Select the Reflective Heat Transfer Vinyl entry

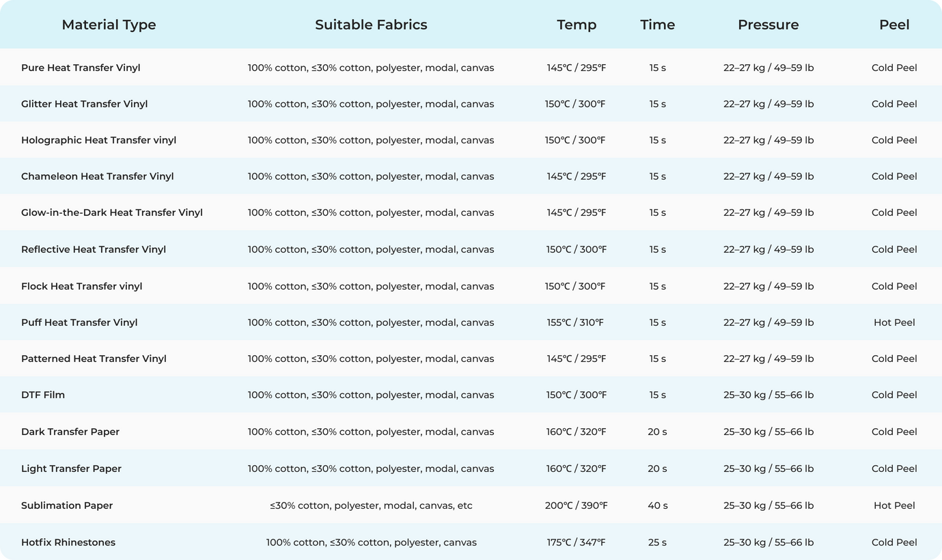pyautogui.click(x=92, y=249)
